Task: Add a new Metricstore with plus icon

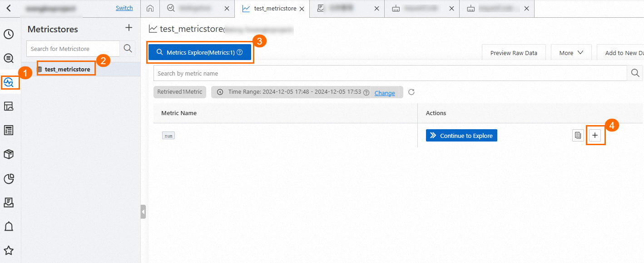Action: pos(129,28)
